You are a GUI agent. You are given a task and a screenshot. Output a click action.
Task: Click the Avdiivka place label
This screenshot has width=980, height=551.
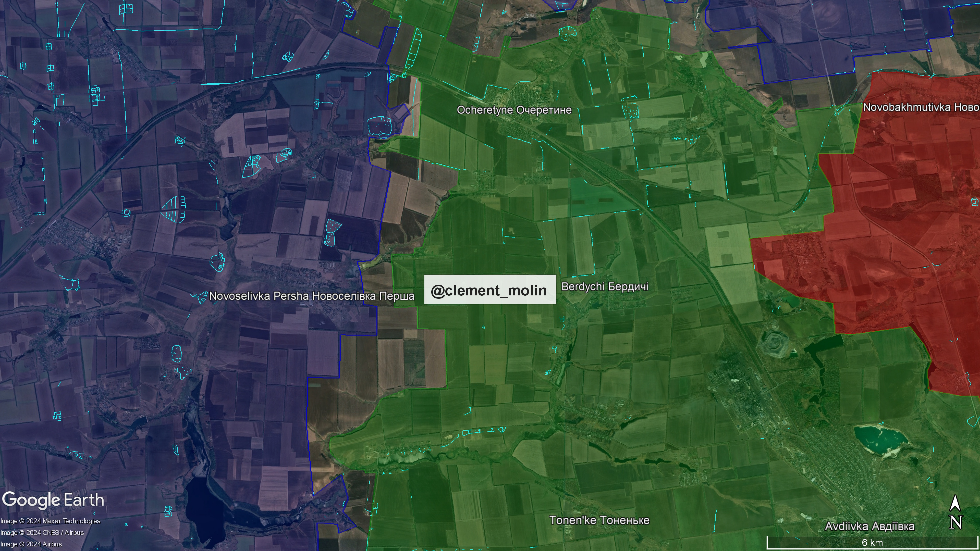869,526
